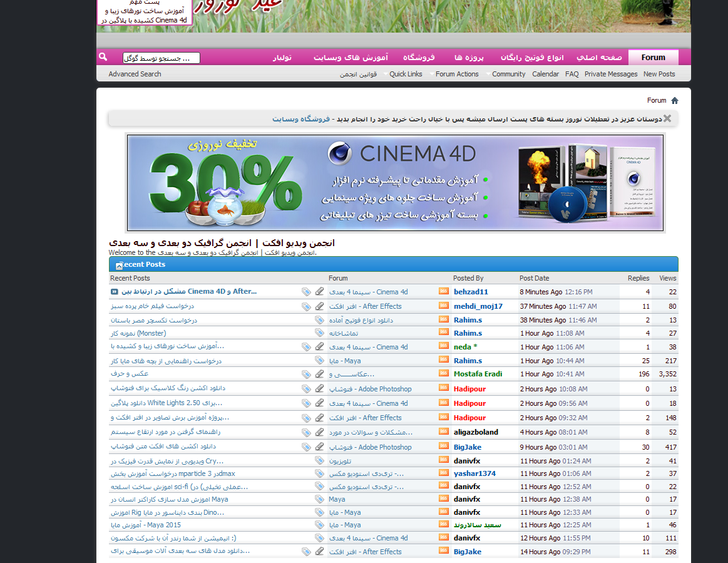The height and width of the screenshot is (563, 728).
Task: Open first-unread icon on Cinema 4D & After post
Action: coord(114,292)
